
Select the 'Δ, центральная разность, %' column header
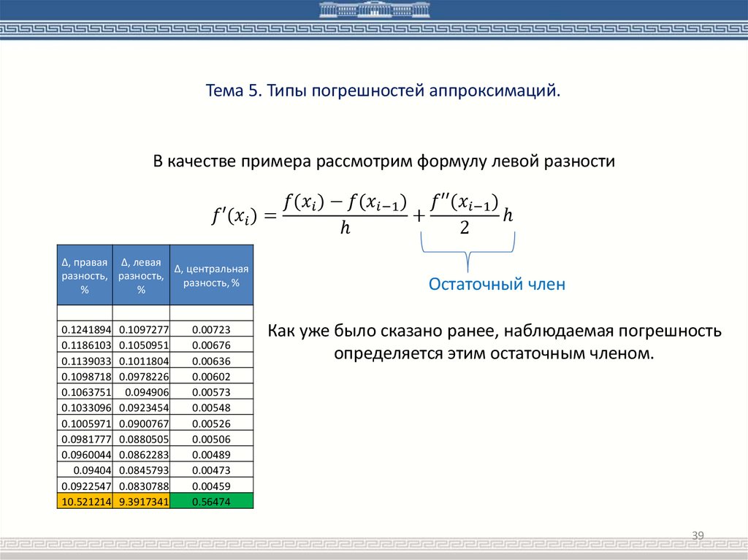click(211, 275)
